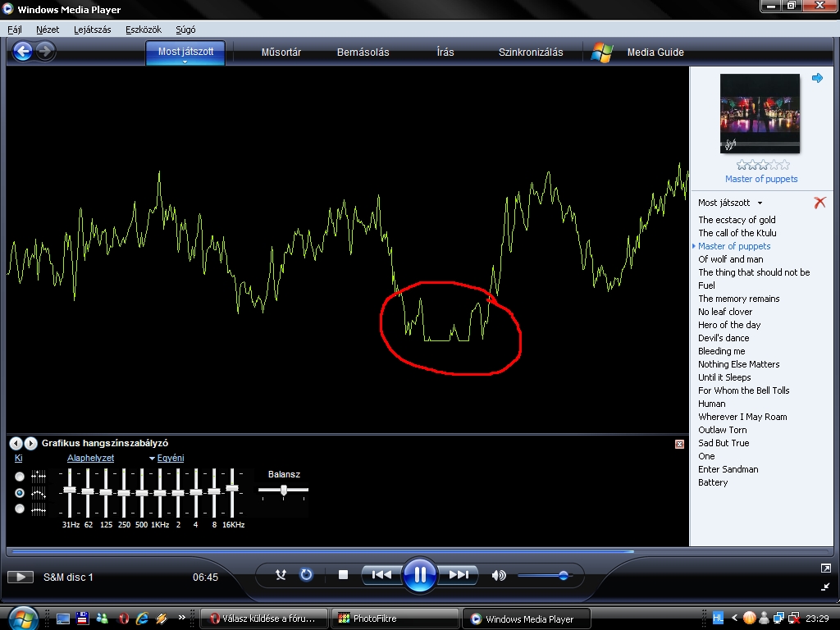840x630 pixels.
Task: Switch to the Műsortár tab
Action: 281,52
